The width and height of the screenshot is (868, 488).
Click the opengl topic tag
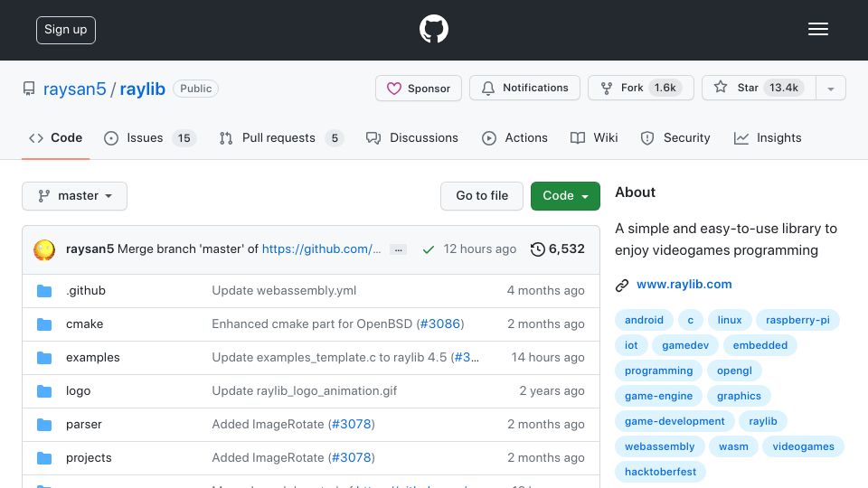(734, 371)
